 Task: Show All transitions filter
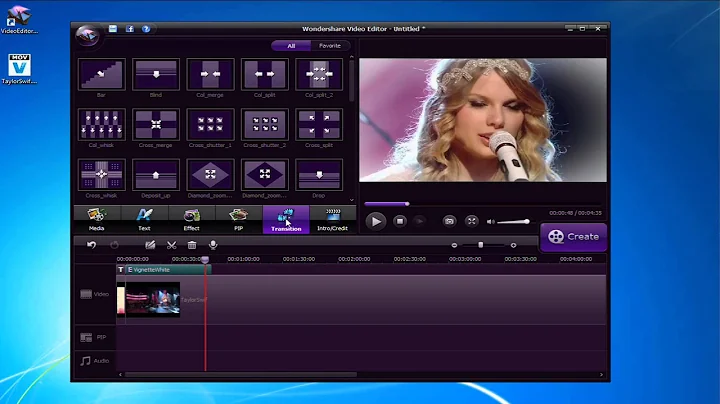291,46
